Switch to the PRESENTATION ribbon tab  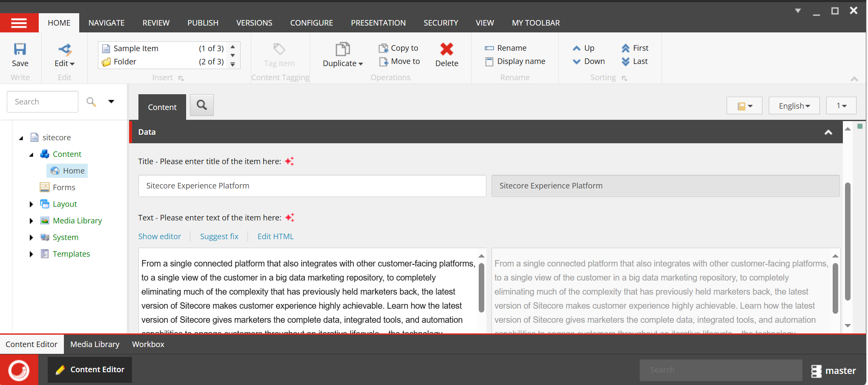click(378, 23)
